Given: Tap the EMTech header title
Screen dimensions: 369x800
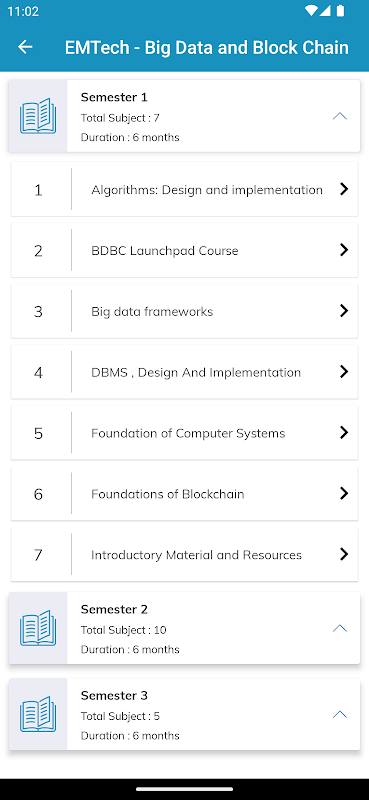Looking at the screenshot, I should click(x=207, y=47).
